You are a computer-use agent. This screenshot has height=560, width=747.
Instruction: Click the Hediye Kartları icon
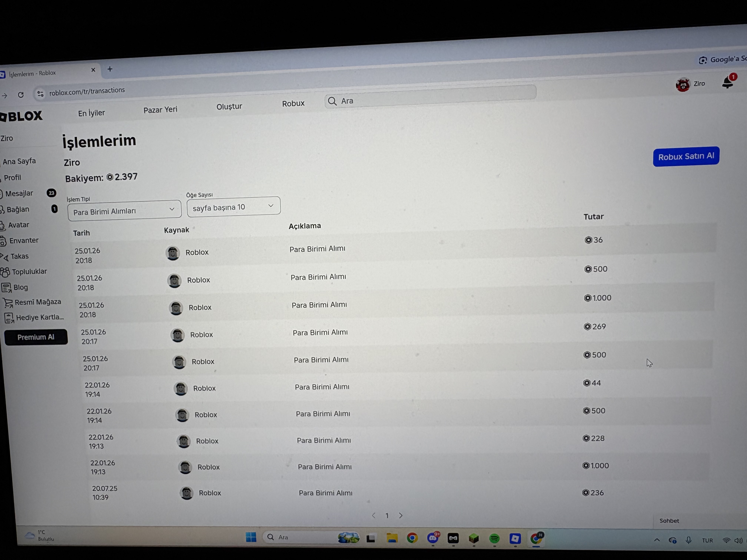[x=9, y=318]
